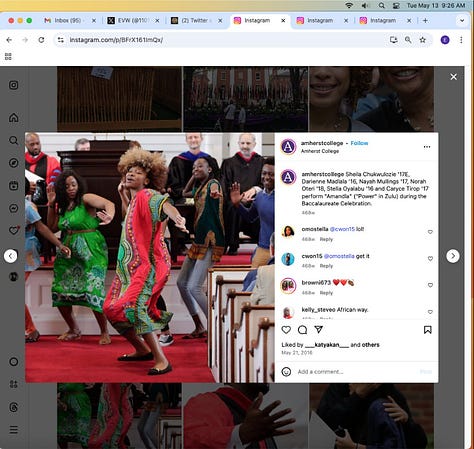The width and height of the screenshot is (474, 449).
Task: Open profile avatar in left sidebar
Action: click(13, 276)
